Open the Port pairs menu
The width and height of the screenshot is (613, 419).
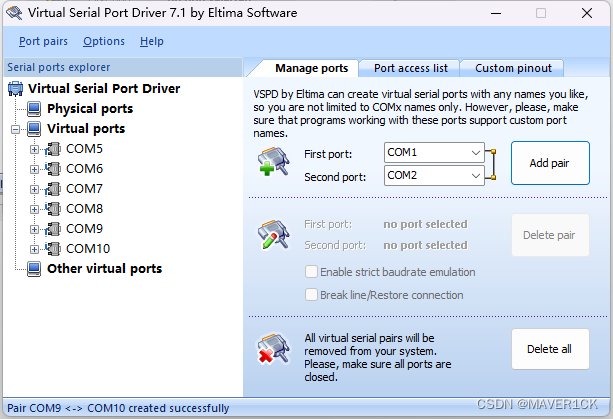point(43,41)
